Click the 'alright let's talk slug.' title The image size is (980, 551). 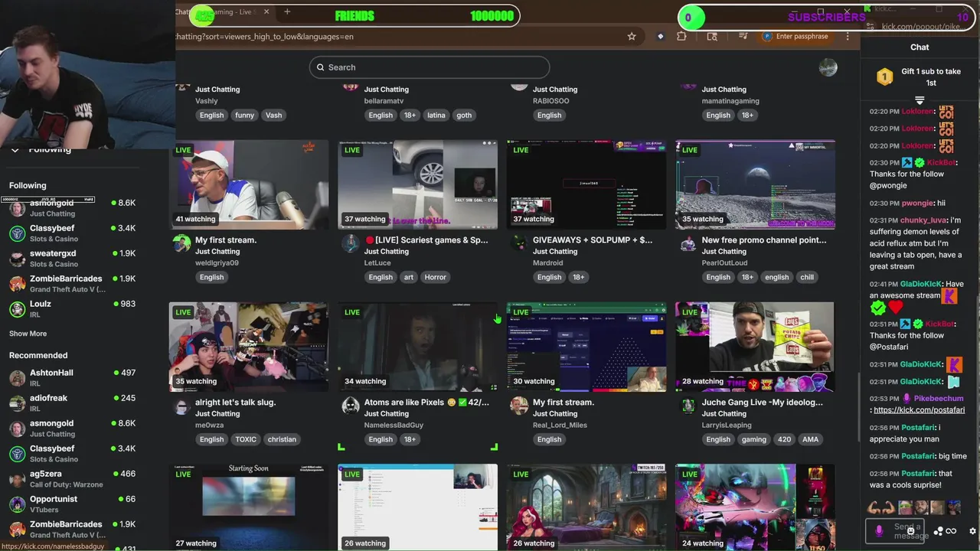click(235, 402)
